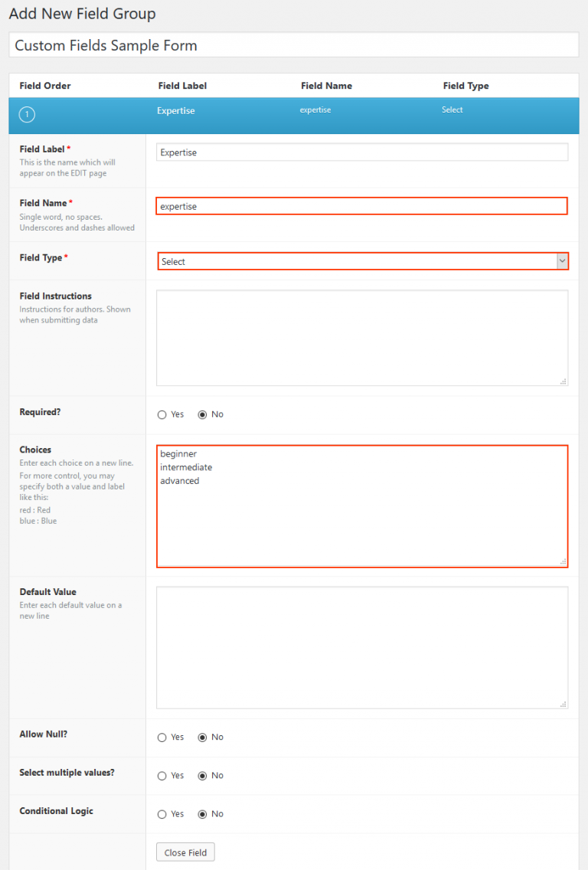
Task: Click the Choices textarea listing beginner options
Action: click(x=362, y=505)
